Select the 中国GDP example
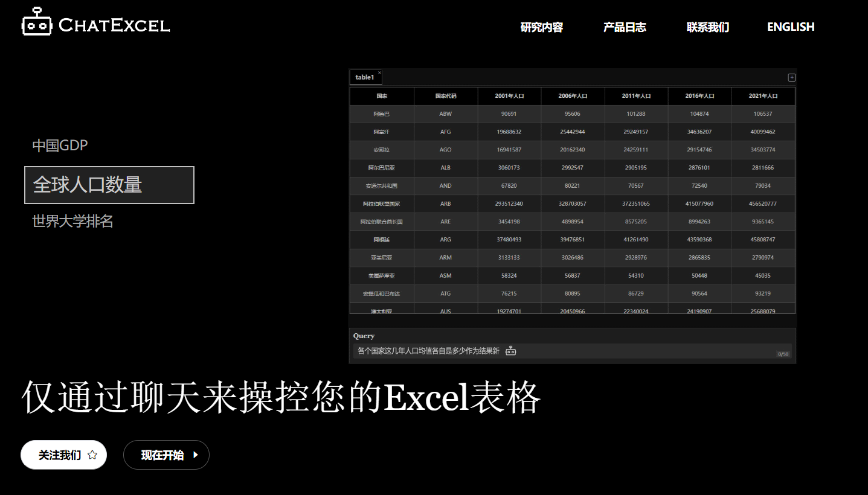868x495 pixels. tap(60, 145)
